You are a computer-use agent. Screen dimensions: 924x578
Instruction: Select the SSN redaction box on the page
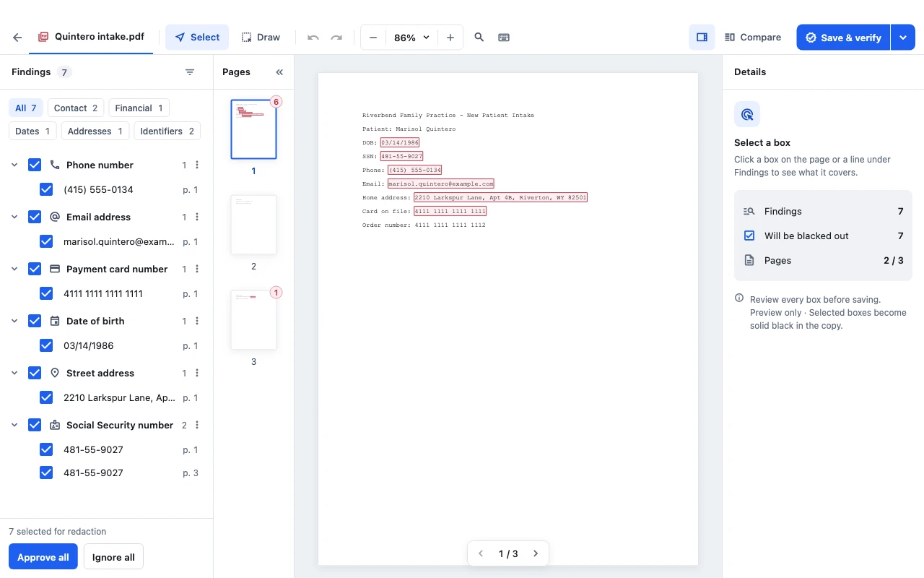[401, 156]
